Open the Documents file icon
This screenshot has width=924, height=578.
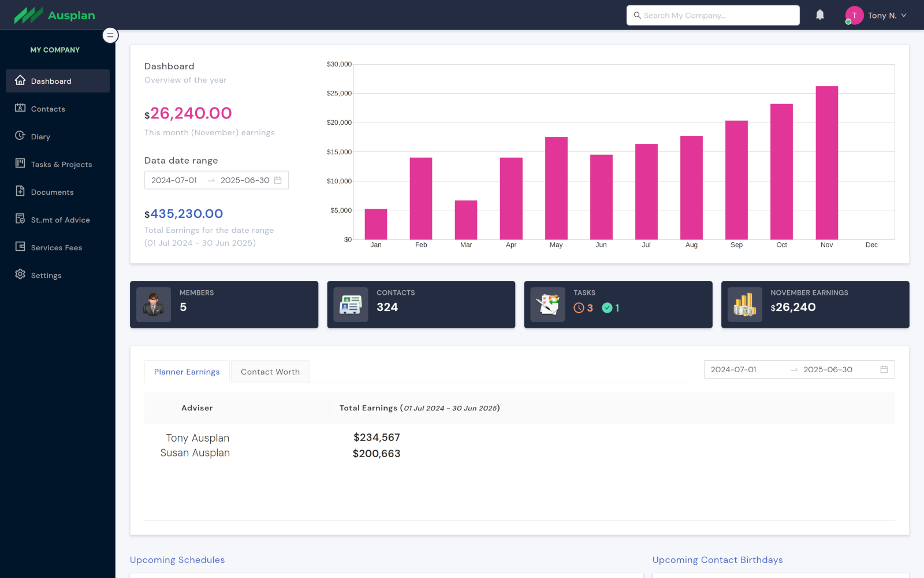coord(20,191)
